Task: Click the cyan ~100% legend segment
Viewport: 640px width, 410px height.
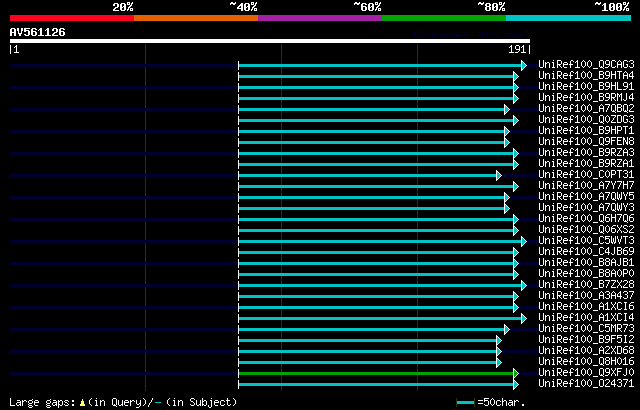Action: click(569, 18)
